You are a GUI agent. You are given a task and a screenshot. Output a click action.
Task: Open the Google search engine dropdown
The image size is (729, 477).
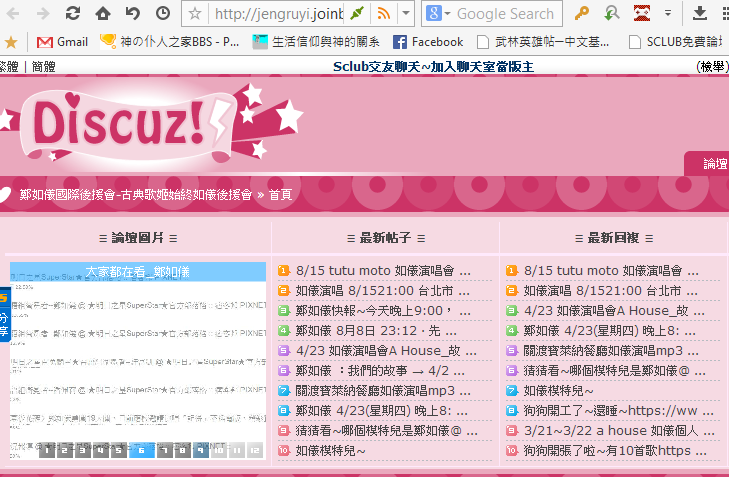point(438,14)
